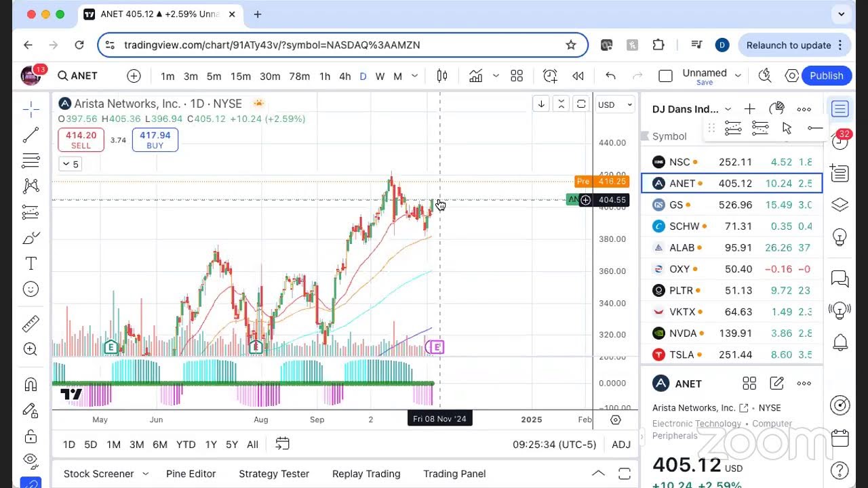Viewport: 868px width, 488px height.
Task: Expand the Unnamed layout dropdown
Action: tap(738, 76)
